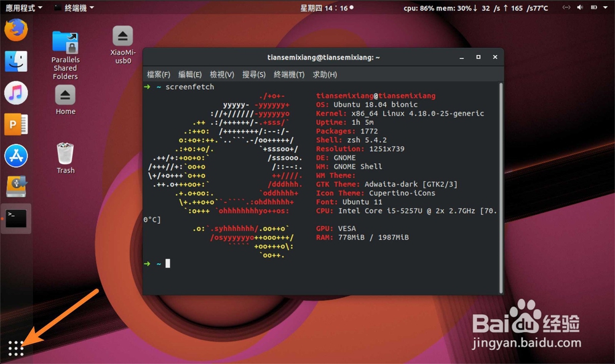
Task: Click 'OS: Ubuntu 18.04 bionic' line
Action: click(367, 105)
